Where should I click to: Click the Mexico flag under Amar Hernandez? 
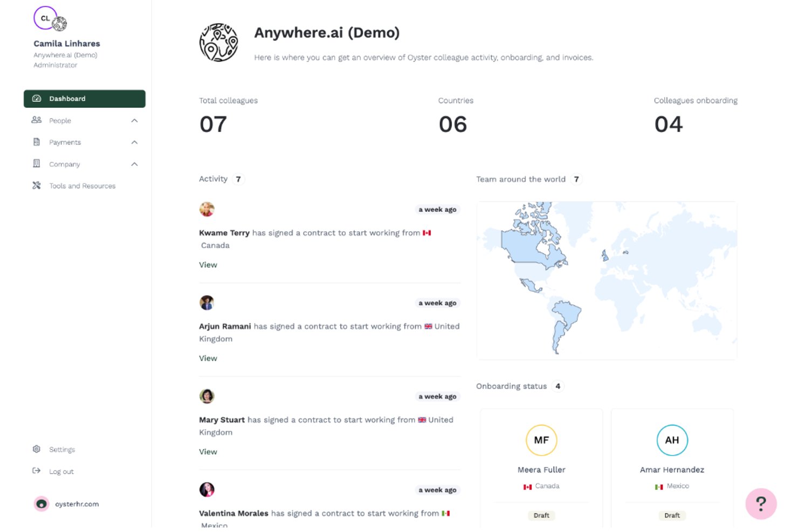(659, 487)
